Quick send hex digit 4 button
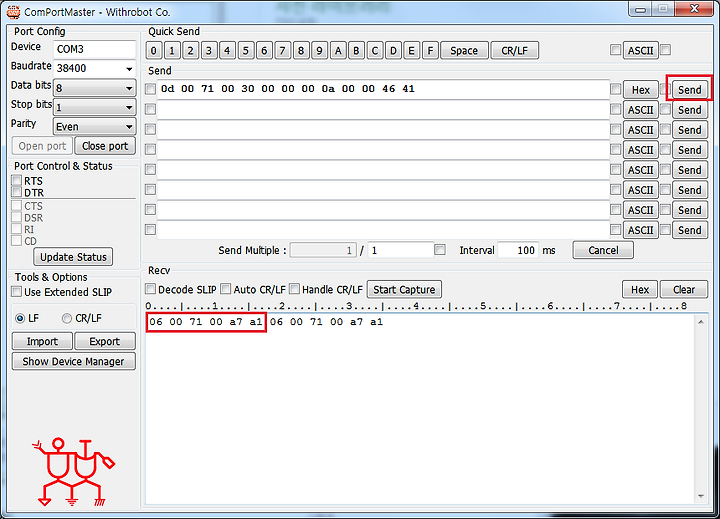The height and width of the screenshot is (519, 720). [x=227, y=51]
